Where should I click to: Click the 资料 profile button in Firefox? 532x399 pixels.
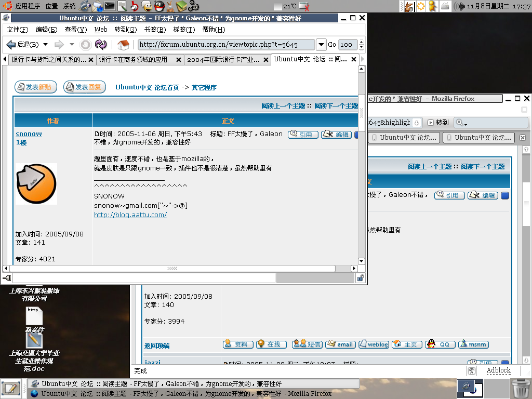coord(238,344)
